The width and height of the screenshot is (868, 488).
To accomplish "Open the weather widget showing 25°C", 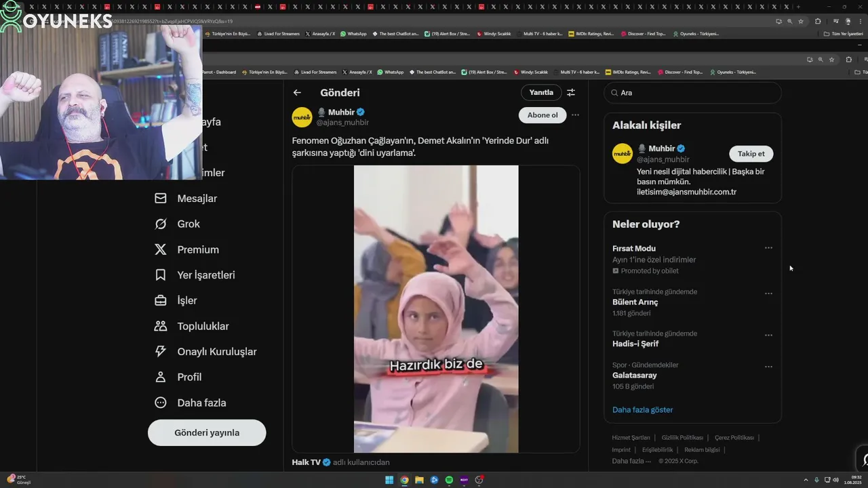I will click(18, 479).
